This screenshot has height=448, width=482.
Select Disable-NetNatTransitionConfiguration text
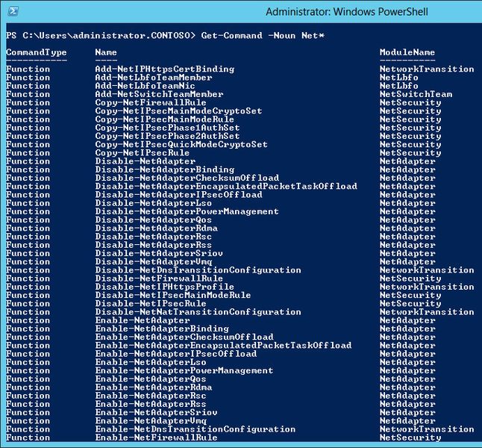pyautogui.click(x=198, y=311)
